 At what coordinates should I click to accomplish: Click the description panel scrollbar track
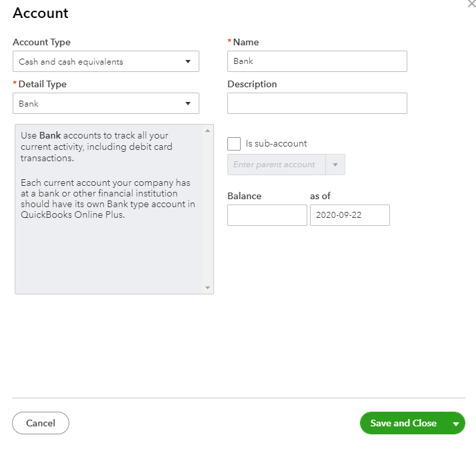(208, 208)
